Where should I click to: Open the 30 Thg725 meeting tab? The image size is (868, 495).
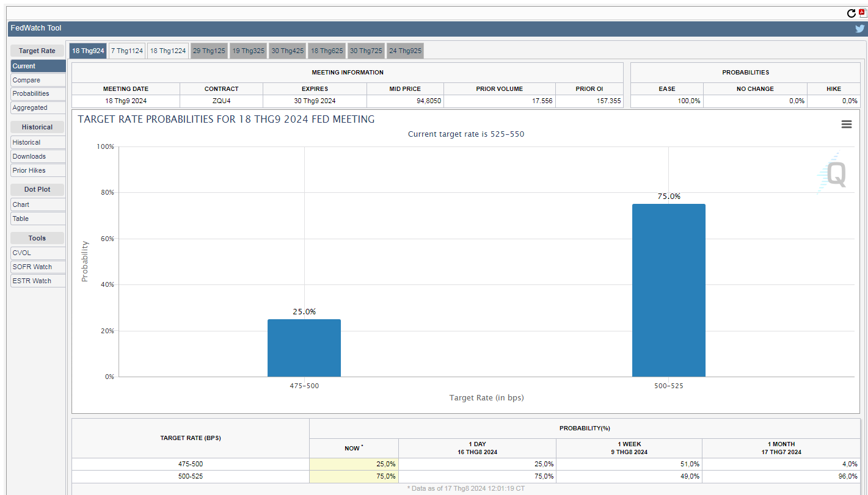click(x=366, y=51)
